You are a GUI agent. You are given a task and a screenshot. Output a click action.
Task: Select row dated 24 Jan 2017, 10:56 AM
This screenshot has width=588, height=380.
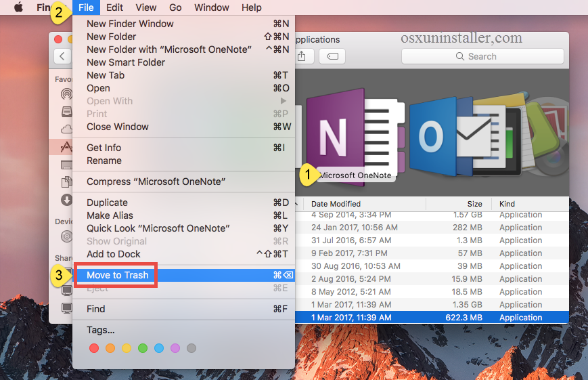pos(432,228)
